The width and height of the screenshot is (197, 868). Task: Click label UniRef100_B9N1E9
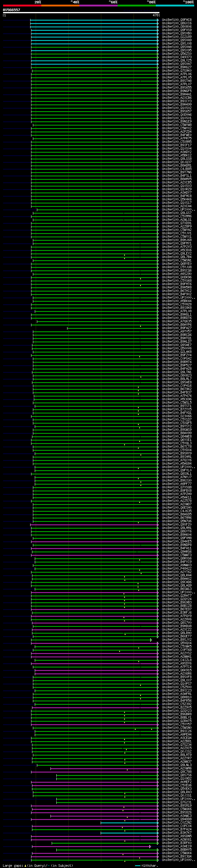pos(177,121)
